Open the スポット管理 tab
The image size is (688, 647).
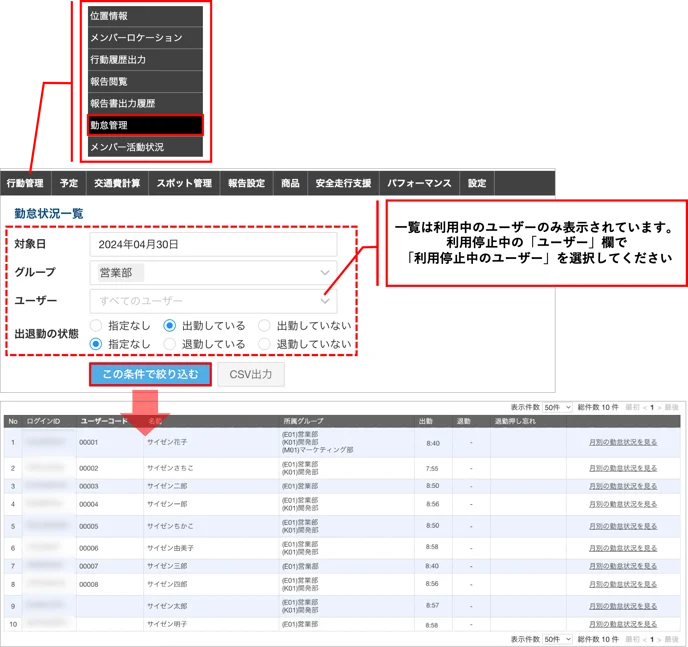(x=184, y=183)
